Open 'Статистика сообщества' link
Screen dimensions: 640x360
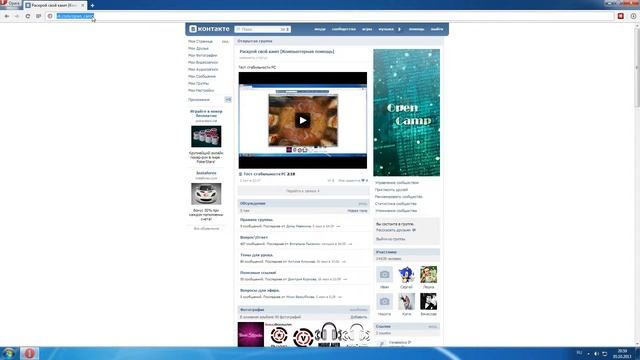coord(396,203)
